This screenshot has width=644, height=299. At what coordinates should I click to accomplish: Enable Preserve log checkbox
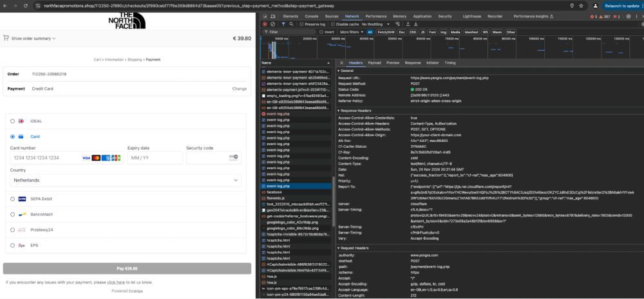[x=301, y=24]
